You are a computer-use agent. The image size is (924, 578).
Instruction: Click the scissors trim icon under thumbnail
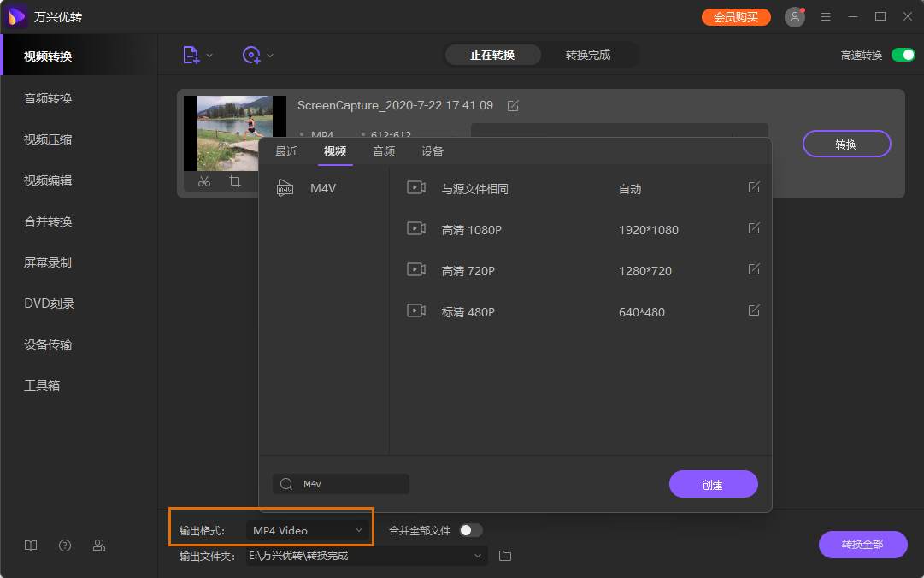tap(203, 181)
